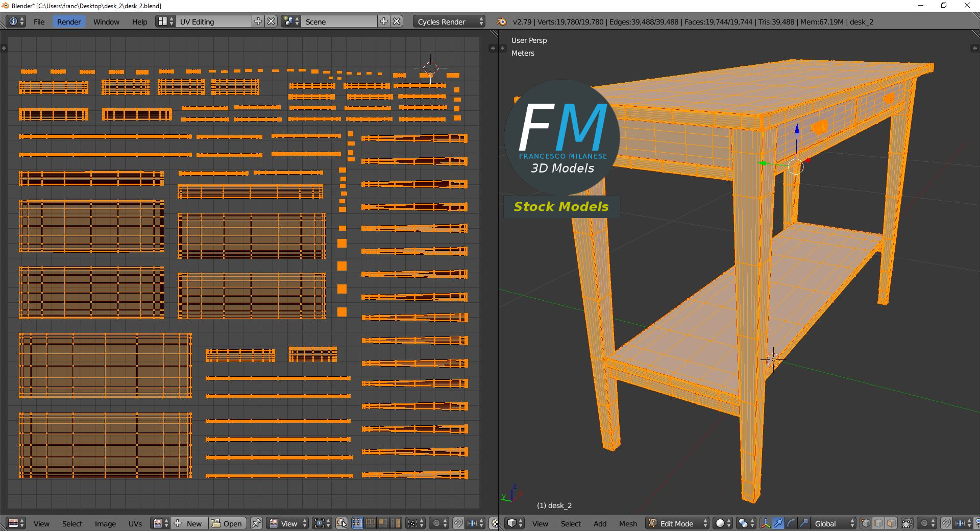Toggle UV and edit mode selection sync
This screenshot has width=980, height=531.
pos(341,523)
